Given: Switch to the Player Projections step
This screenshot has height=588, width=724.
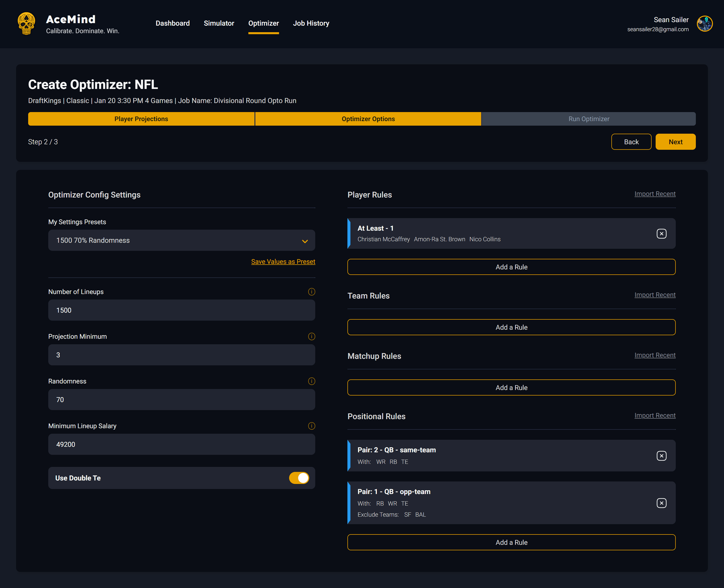Looking at the screenshot, I should tap(141, 119).
